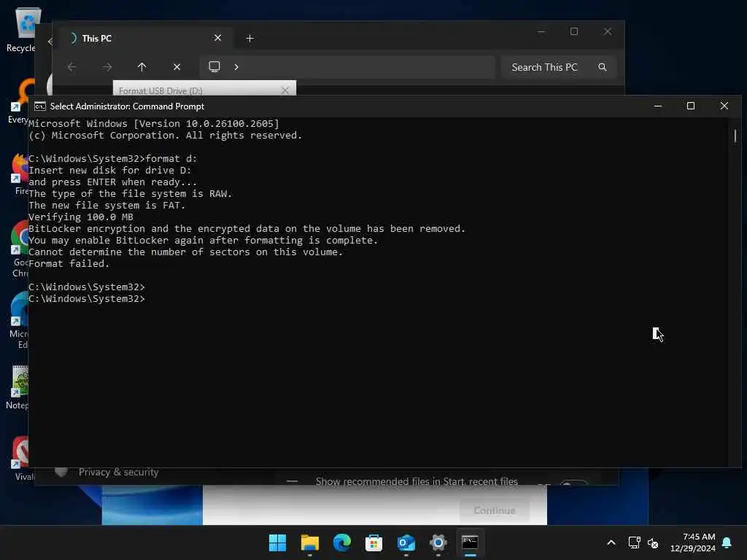Viewport: 747px width, 560px height.
Task: Go forward in the This PC window
Action: click(x=107, y=67)
